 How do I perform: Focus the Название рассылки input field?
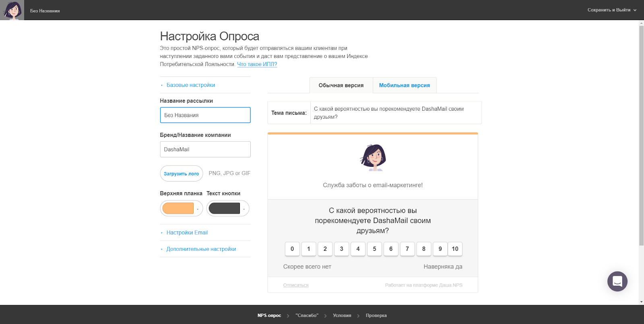click(205, 115)
